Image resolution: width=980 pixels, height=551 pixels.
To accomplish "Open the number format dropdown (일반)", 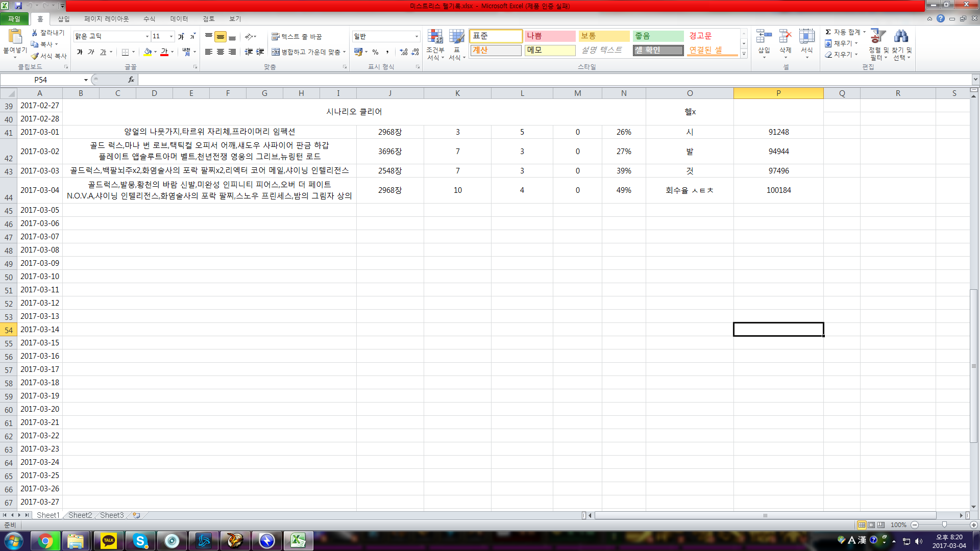I will (416, 36).
